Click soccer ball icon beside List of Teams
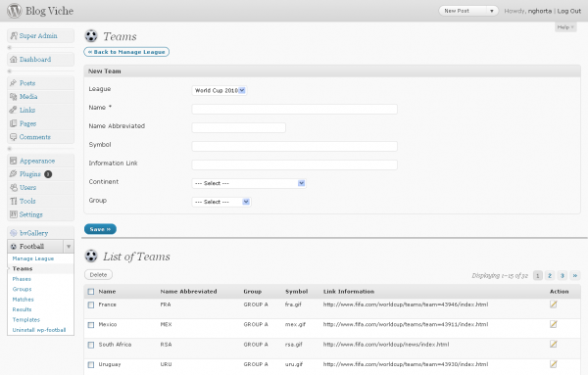This screenshot has height=375, width=588. (91, 257)
